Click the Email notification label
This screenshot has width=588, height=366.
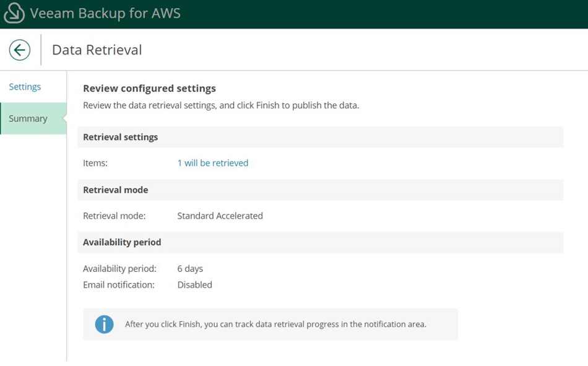coord(118,285)
